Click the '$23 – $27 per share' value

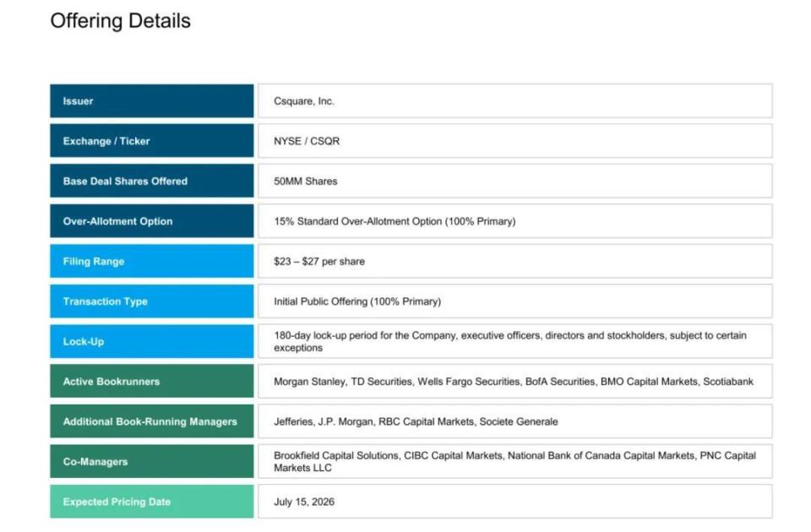pos(319,262)
